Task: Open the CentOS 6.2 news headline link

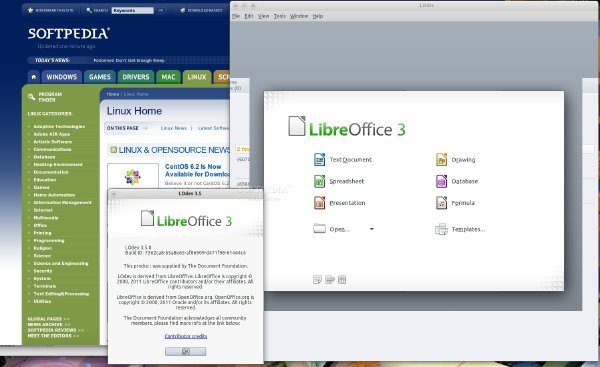Action: click(197, 170)
